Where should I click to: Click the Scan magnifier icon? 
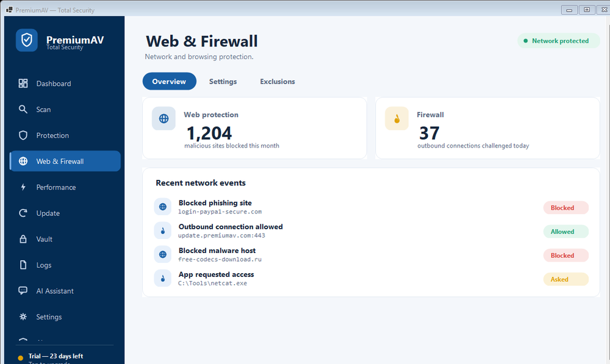coord(23,109)
